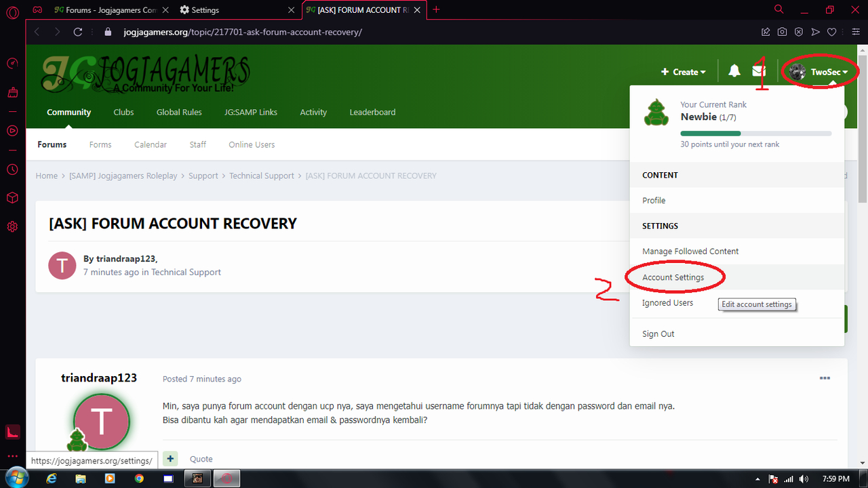
Task: Click the sidebar player play icon
Action: click(12, 130)
